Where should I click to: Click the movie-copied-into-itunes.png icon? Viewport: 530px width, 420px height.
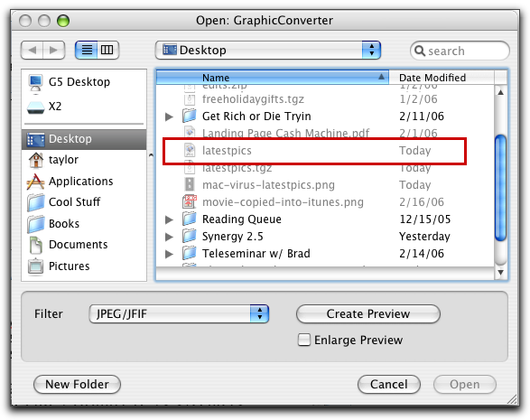(190, 201)
